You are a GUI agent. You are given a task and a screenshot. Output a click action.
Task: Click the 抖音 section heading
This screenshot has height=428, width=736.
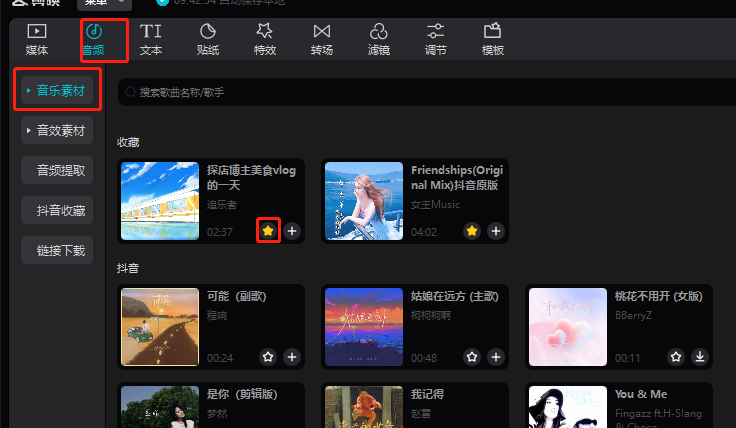pyautogui.click(x=128, y=268)
